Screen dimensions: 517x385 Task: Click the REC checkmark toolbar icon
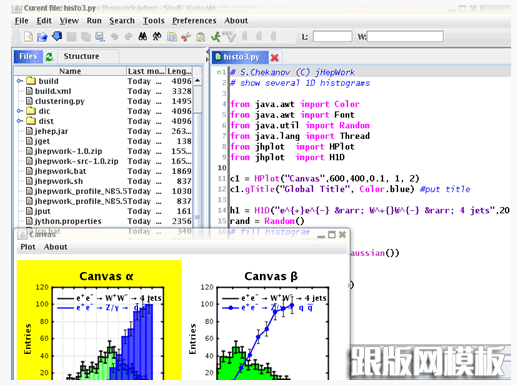tap(229, 36)
